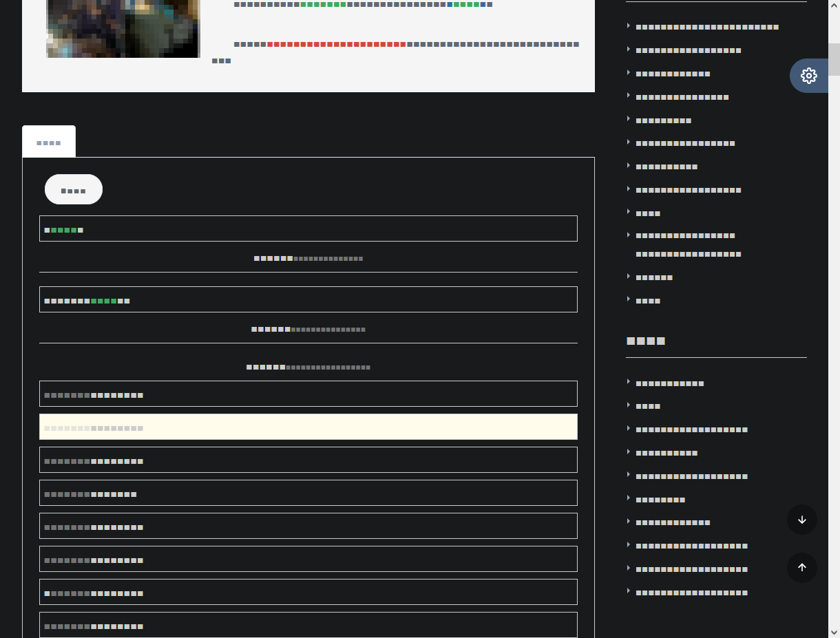
Task: Click the page's vertical scrollbar thumb
Action: point(834,59)
